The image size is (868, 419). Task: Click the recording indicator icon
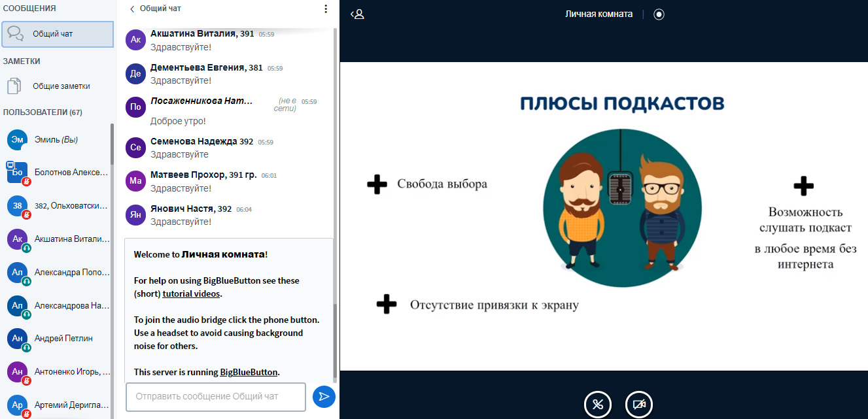pyautogui.click(x=659, y=14)
